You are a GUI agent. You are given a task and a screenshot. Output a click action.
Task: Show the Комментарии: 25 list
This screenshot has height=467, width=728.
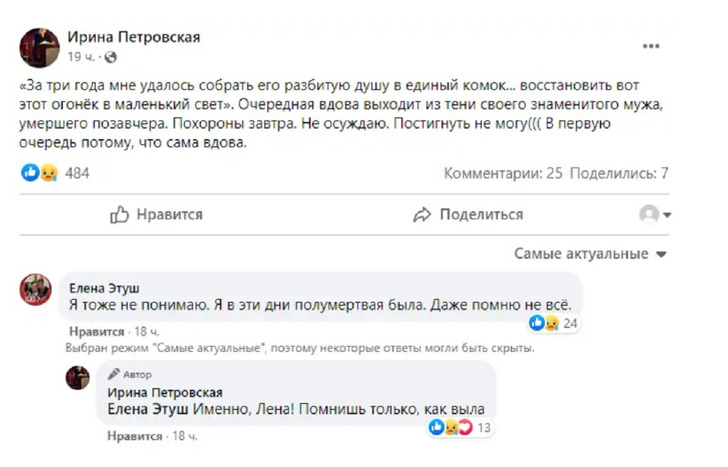click(x=503, y=173)
